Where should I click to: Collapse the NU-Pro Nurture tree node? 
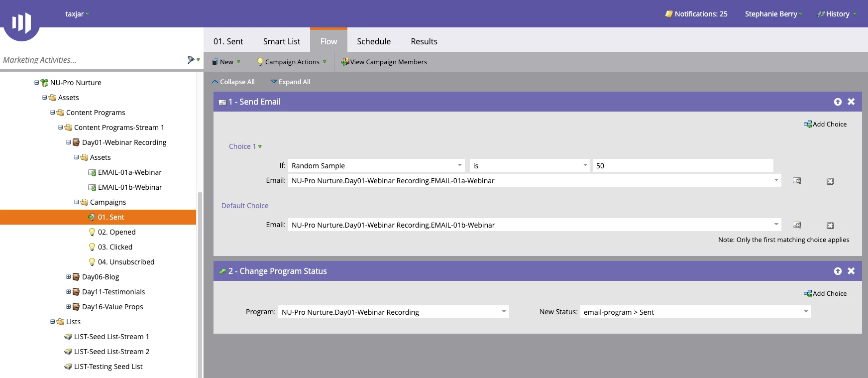coord(36,83)
